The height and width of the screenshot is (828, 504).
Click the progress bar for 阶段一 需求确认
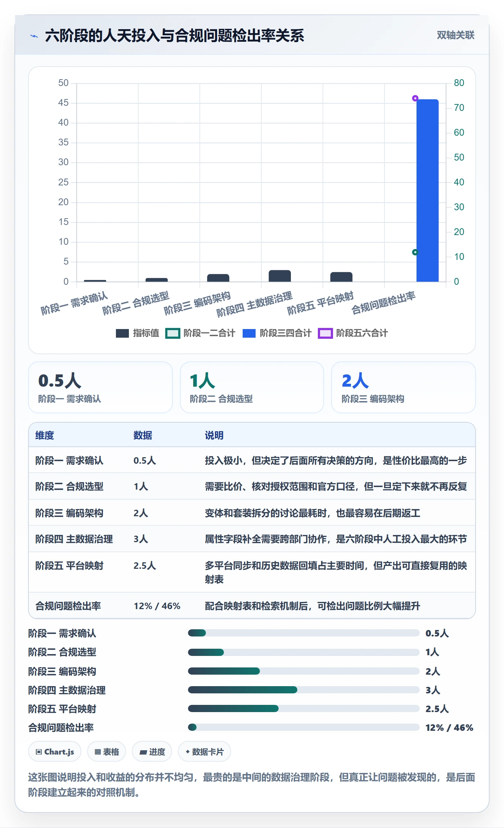click(303, 633)
